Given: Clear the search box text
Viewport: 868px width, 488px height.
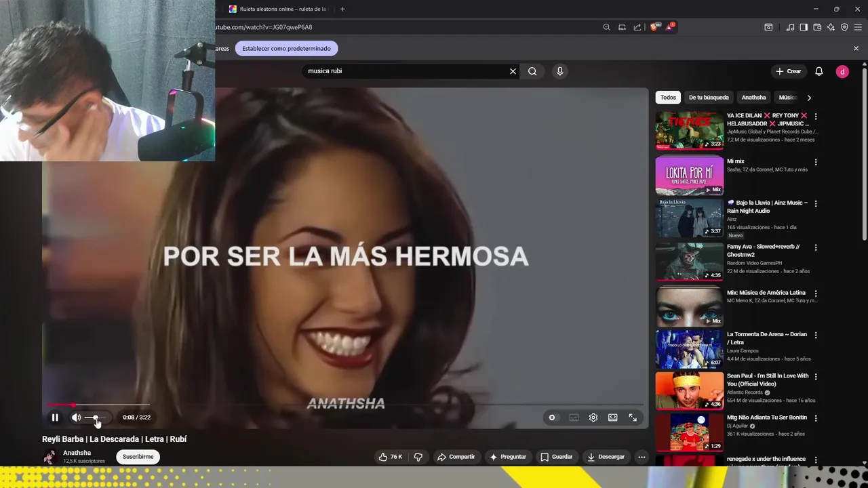Looking at the screenshot, I should (x=513, y=71).
